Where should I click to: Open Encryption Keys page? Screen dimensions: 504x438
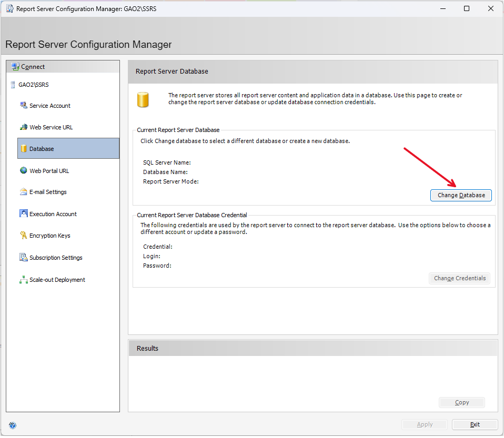[x=50, y=236]
